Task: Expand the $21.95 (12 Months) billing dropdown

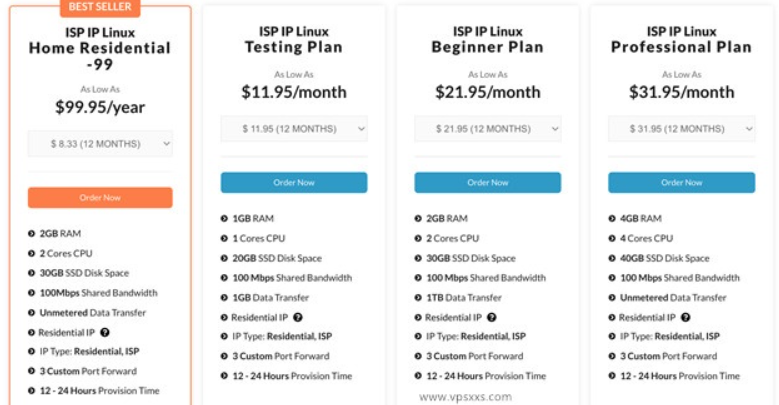Action: pyautogui.click(x=488, y=129)
